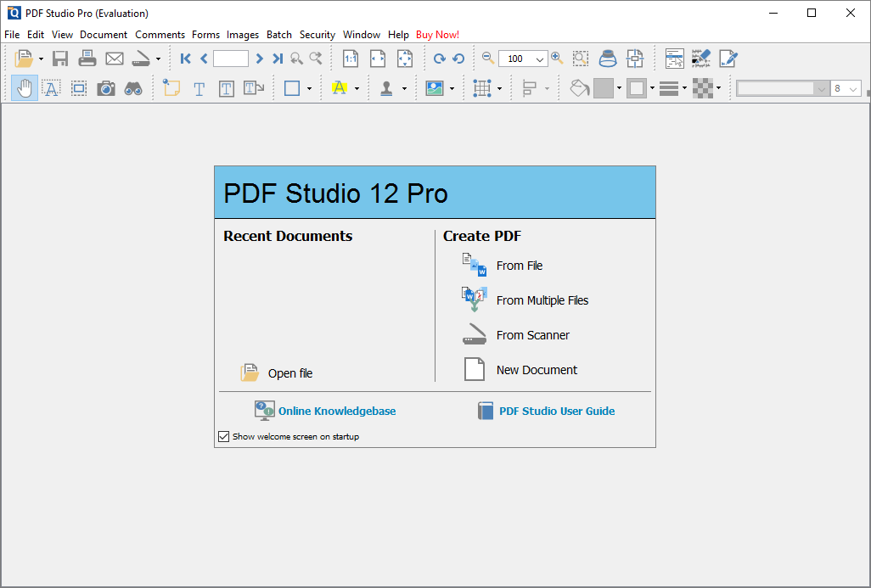Click Open file on the welcome screen

pos(277,373)
